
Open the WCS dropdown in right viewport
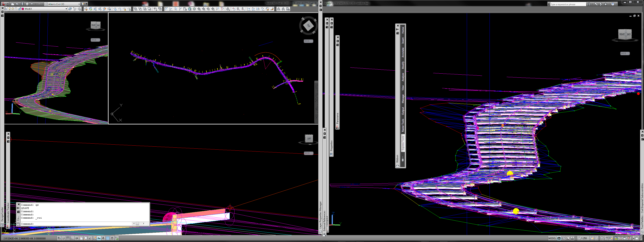625,53
